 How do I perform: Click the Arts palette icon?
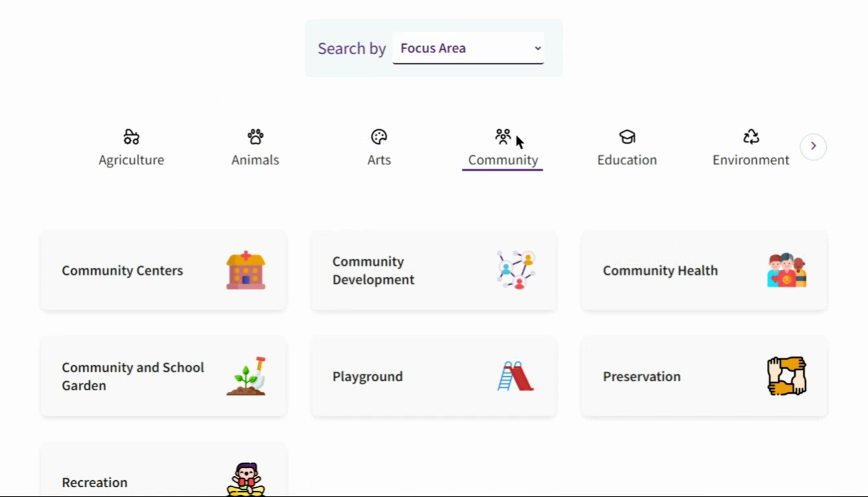379,137
